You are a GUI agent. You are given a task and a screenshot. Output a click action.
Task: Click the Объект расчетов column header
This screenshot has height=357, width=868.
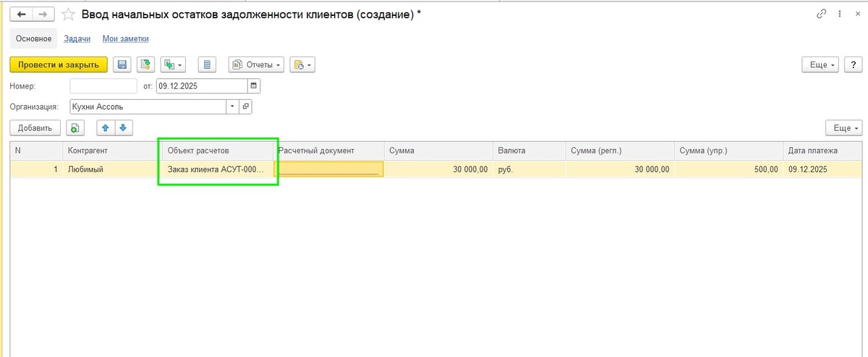pyautogui.click(x=218, y=151)
